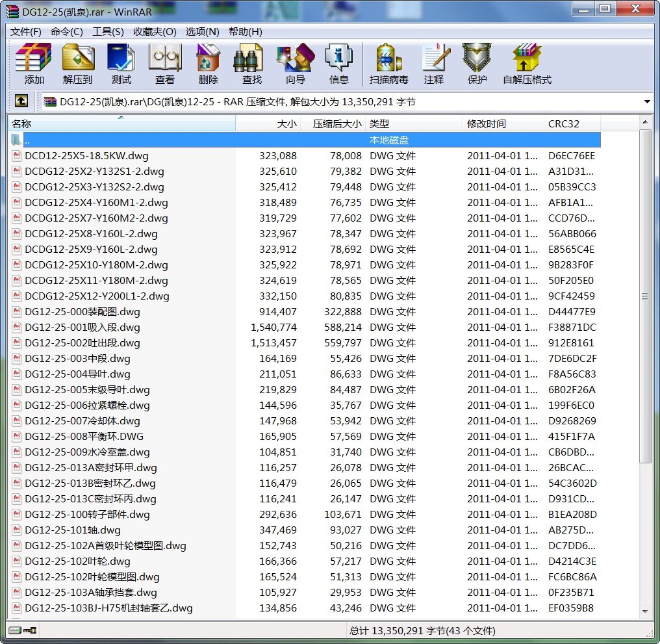Image resolution: width=660 pixels, height=644 pixels.
Task: Open the 查看 (View) toolbar icon
Action: pos(164,64)
